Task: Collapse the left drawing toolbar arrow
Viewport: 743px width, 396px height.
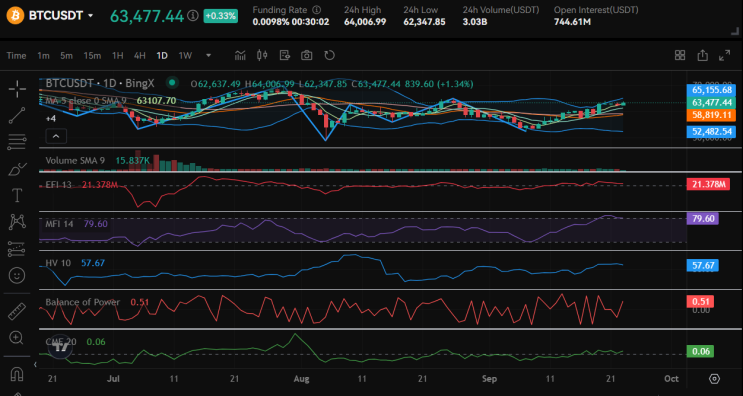Action: coord(35,365)
